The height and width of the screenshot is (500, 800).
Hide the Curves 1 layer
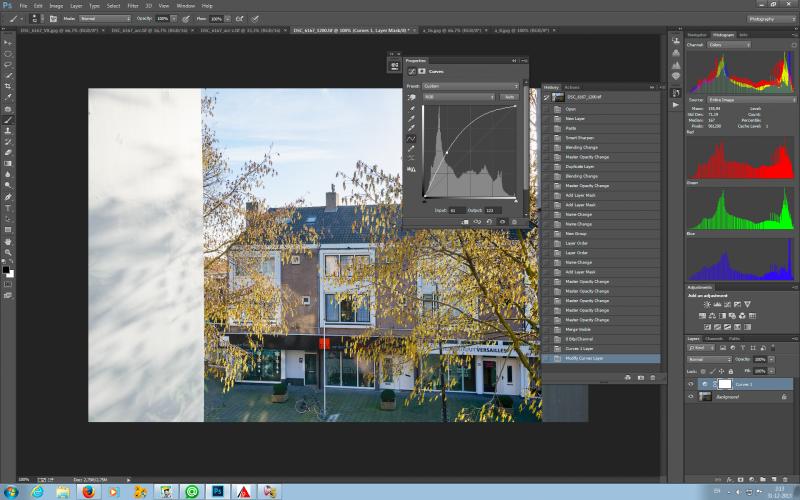(x=691, y=384)
